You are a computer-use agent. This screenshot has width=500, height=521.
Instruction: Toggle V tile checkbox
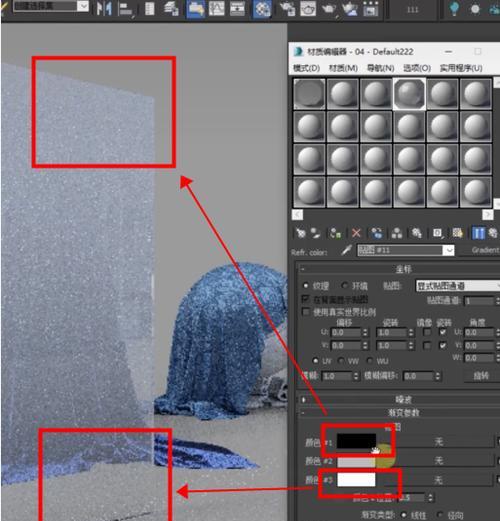click(x=443, y=345)
